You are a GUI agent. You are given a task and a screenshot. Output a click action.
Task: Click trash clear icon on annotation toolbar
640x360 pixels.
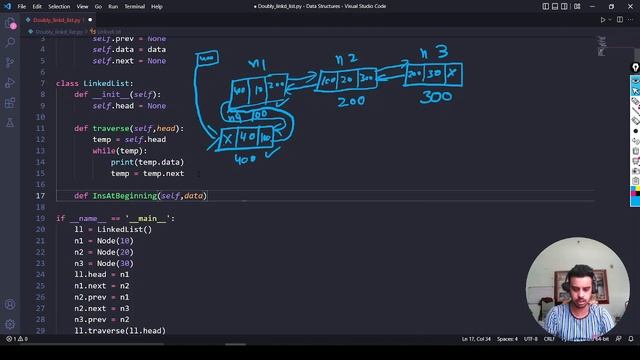[636, 151]
